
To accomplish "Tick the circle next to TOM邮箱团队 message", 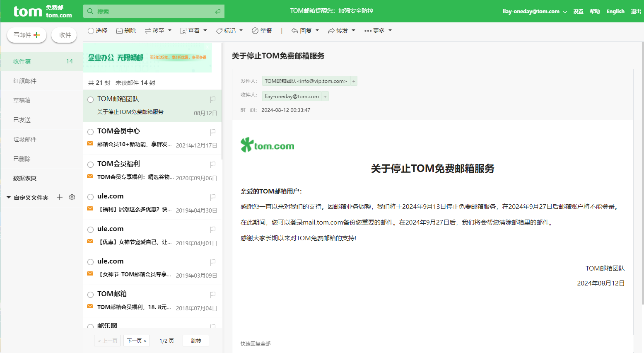I will pos(91,99).
